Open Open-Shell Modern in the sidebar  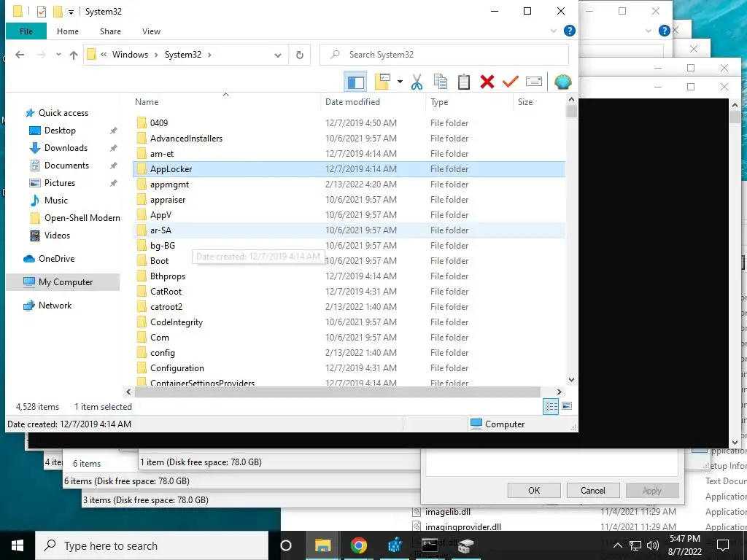coord(82,218)
